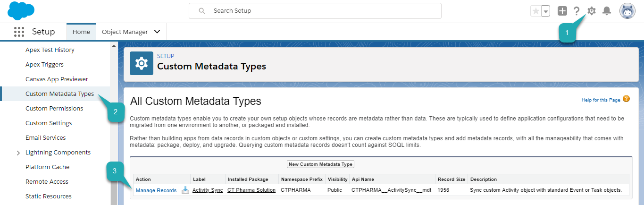Click the Salesforce cloud logo

(21, 10)
